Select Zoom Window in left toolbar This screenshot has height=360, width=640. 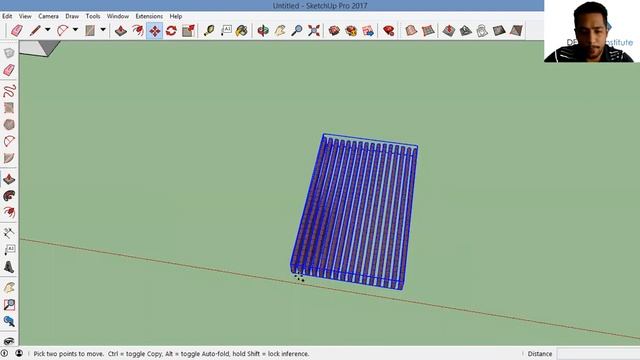coord(9,304)
